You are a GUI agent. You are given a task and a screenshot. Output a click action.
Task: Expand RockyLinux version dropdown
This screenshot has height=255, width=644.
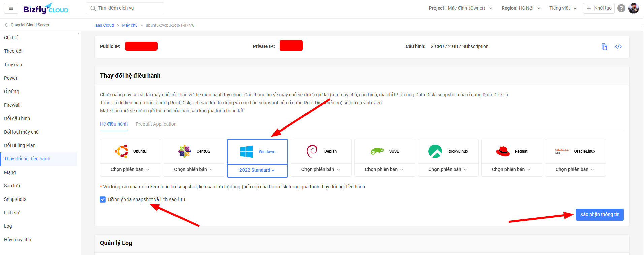(x=448, y=170)
